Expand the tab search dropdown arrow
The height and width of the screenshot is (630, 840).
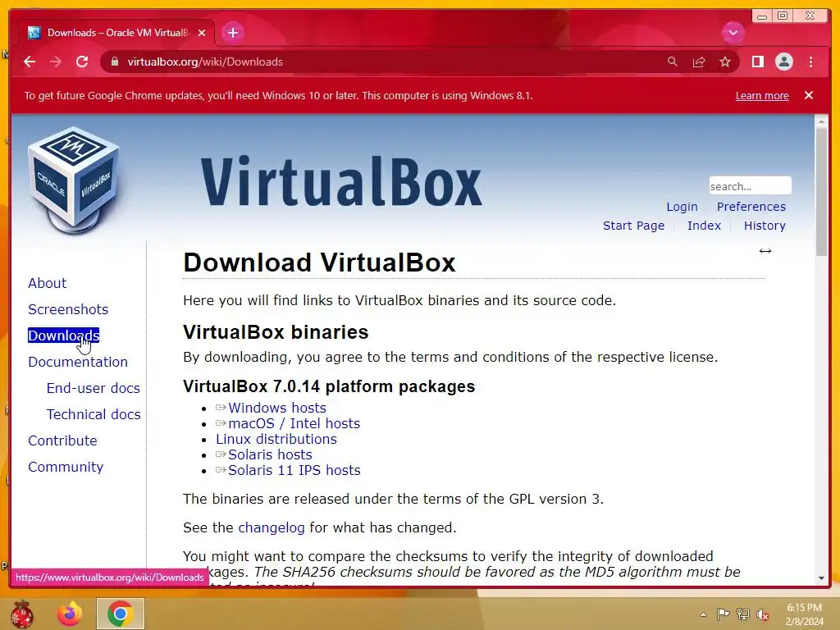click(733, 33)
